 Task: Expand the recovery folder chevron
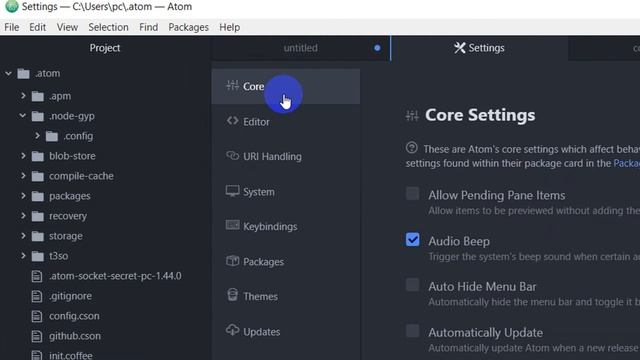tap(23, 216)
